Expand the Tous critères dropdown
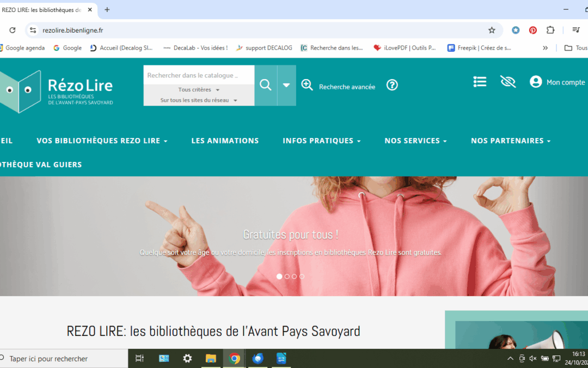This screenshot has width=588, height=368. point(198,89)
